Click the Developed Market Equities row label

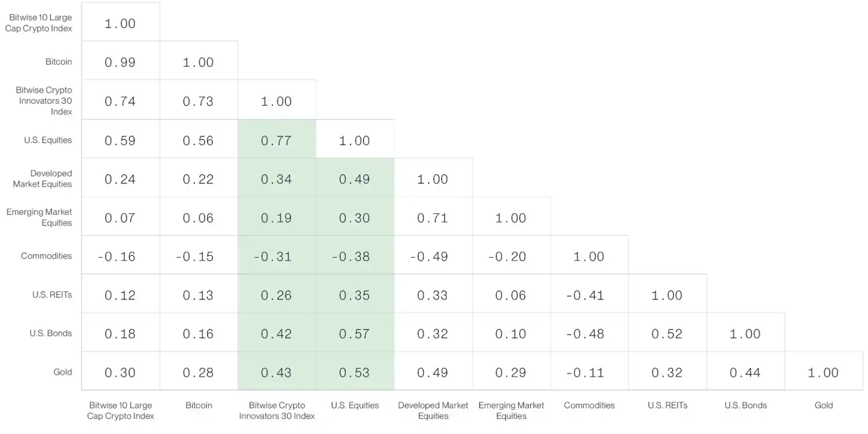coord(42,178)
